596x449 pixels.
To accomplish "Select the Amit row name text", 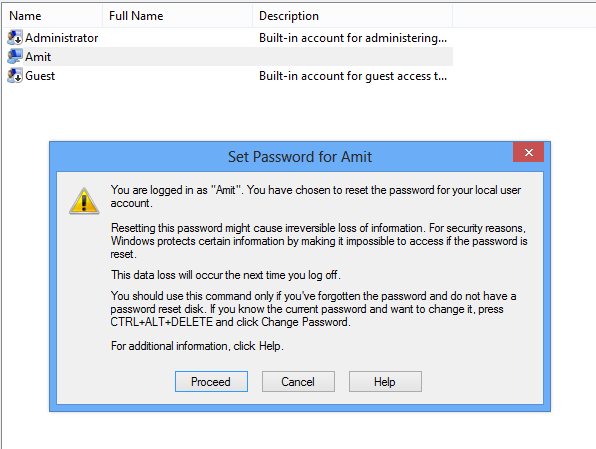I will click(38, 57).
